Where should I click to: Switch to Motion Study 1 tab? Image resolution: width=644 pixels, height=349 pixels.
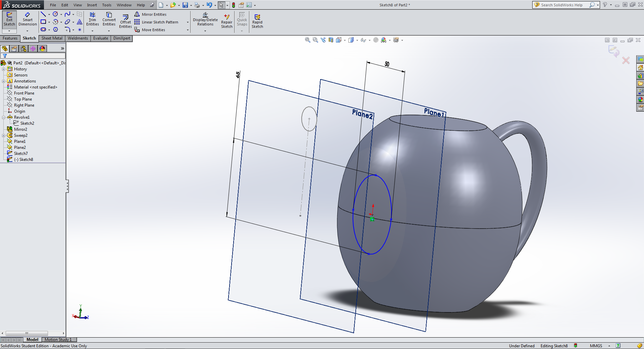tap(58, 340)
